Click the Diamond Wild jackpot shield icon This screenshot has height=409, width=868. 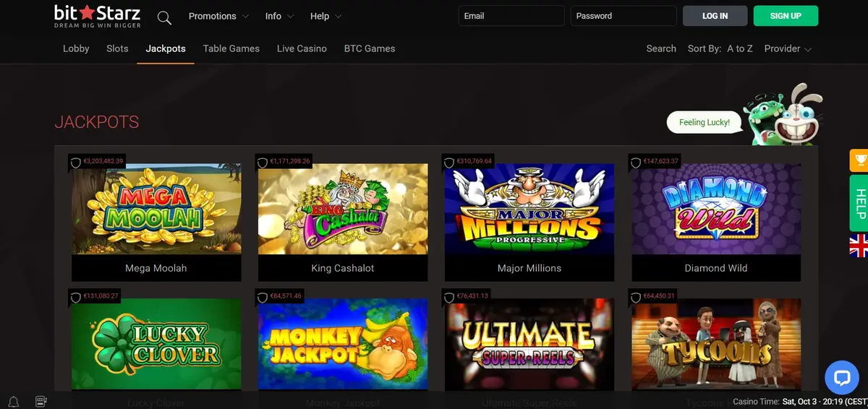[x=636, y=162]
